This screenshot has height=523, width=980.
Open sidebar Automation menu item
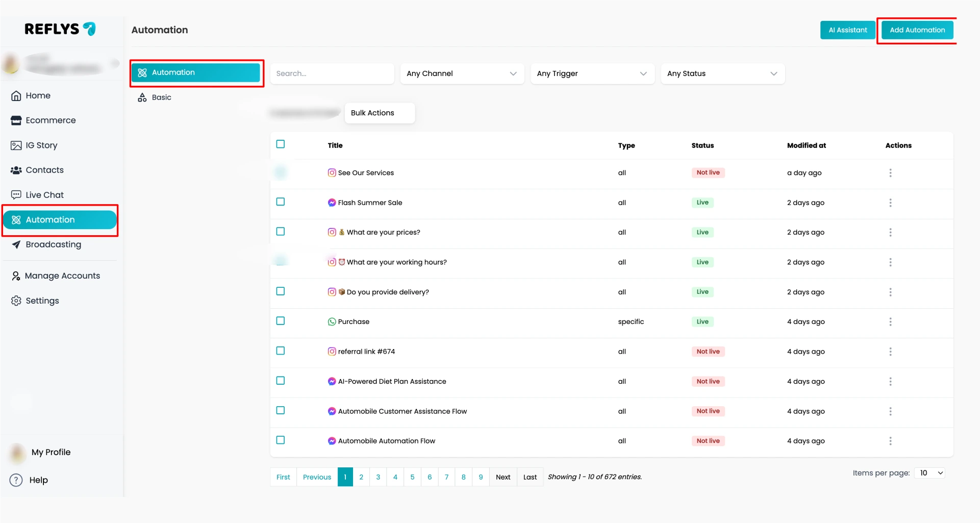click(x=60, y=220)
